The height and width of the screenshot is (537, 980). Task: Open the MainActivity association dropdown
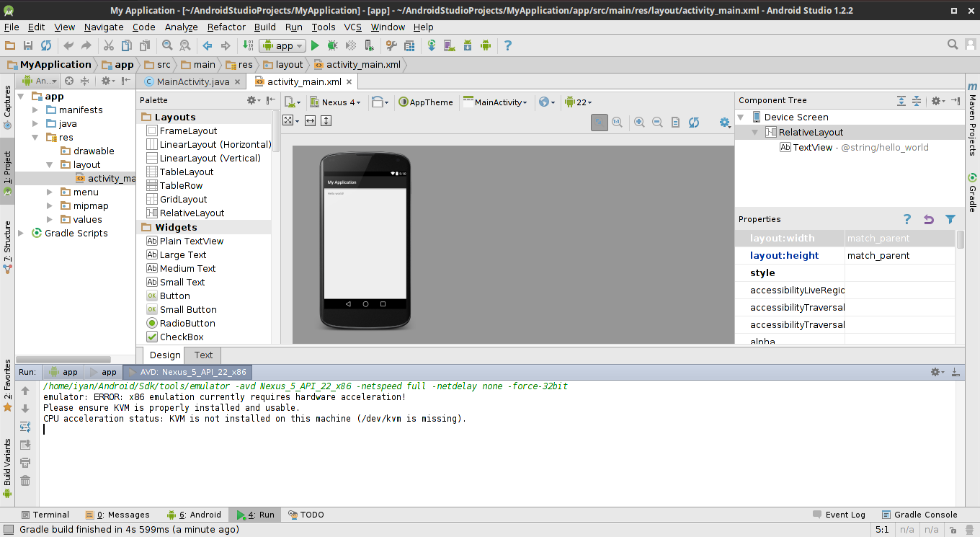496,102
